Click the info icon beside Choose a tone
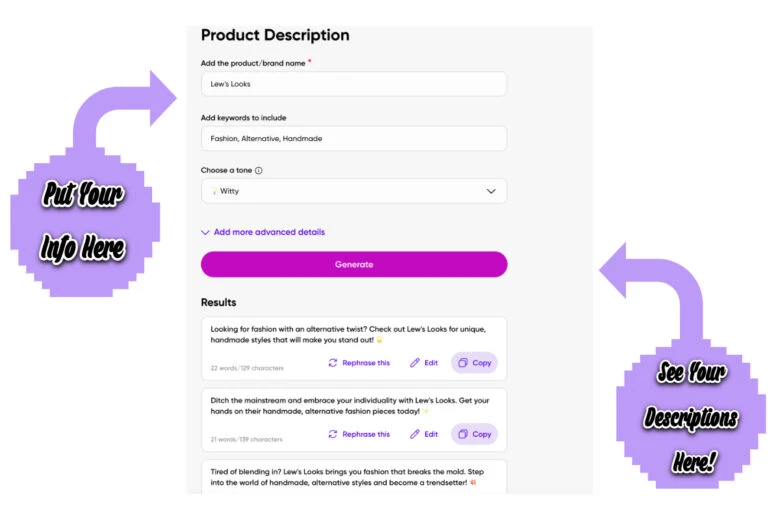 pos(259,171)
